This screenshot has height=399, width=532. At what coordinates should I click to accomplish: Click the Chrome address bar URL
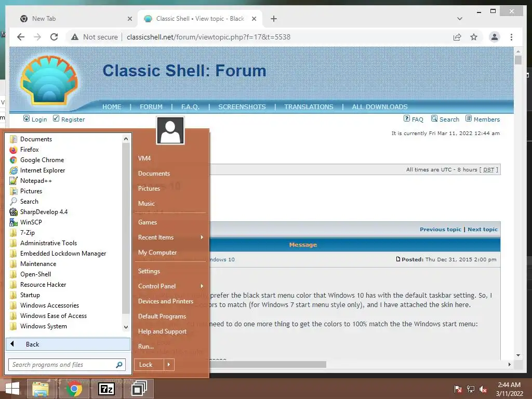click(208, 37)
